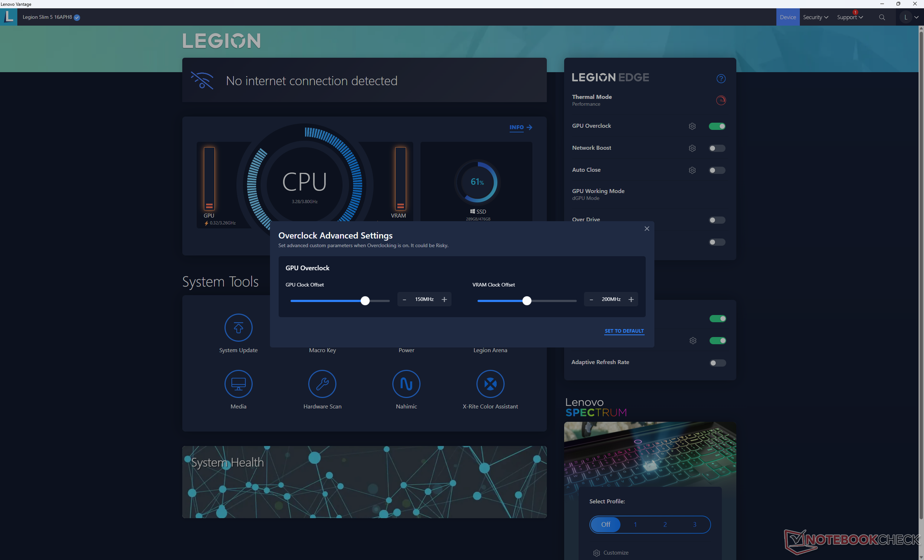Click the SET TO DEFAULT link
Screen dimensions: 924x560
pyautogui.click(x=624, y=331)
